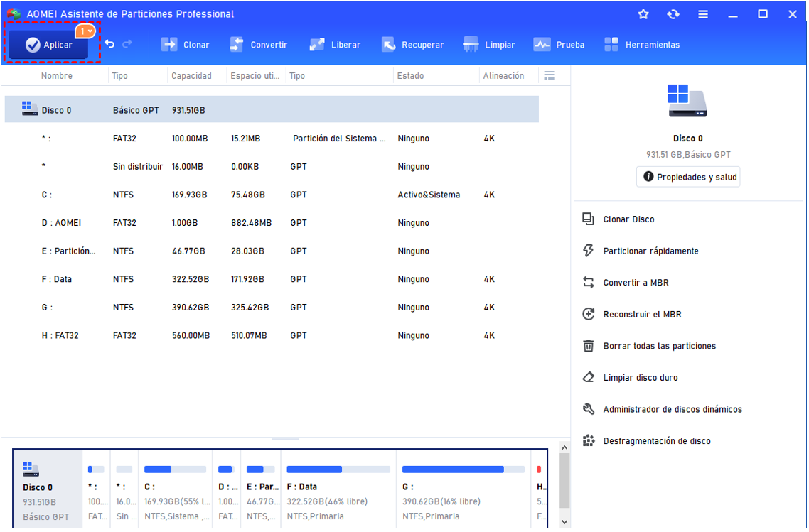Open the hamburger menu in title bar
809x532 pixels.
703,14
